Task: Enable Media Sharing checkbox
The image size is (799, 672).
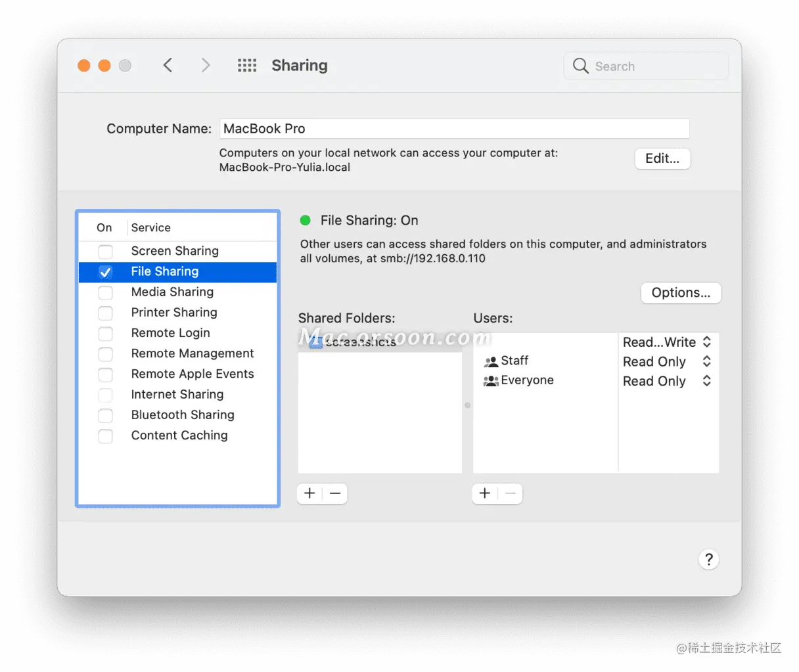Action: point(105,292)
